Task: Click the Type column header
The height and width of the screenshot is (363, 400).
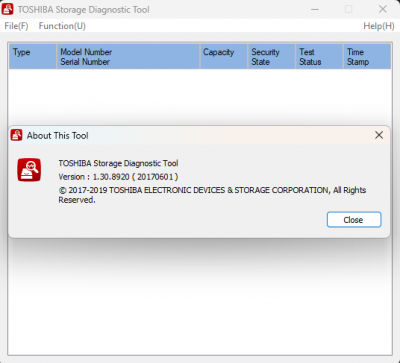Action: [33, 57]
